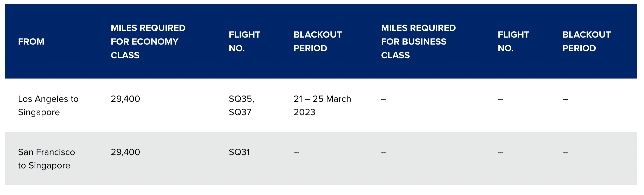Image resolution: width=644 pixels, height=195 pixels.
Task: Click the Flight No. header after Business Class
Action: (x=513, y=42)
